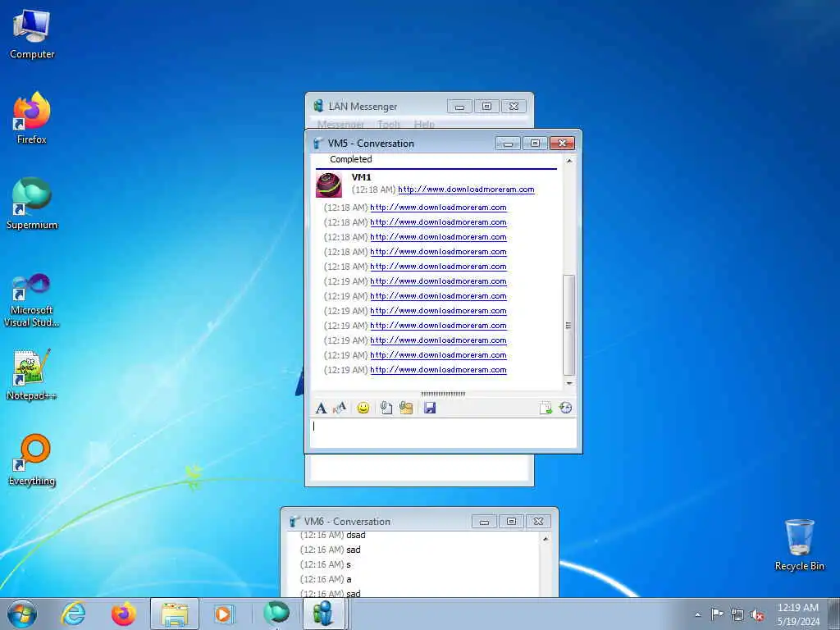Click the "dsad" message in VM6 conversation
840x630 pixels.
[356, 535]
